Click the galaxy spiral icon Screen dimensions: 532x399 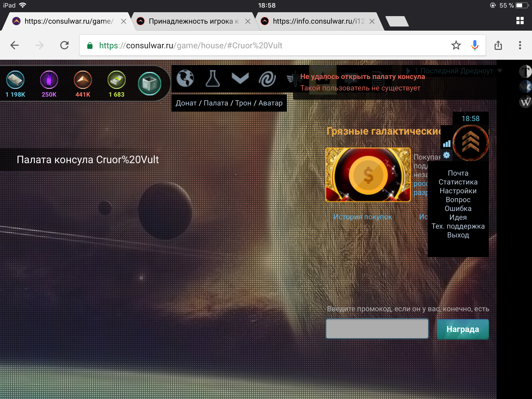[267, 79]
